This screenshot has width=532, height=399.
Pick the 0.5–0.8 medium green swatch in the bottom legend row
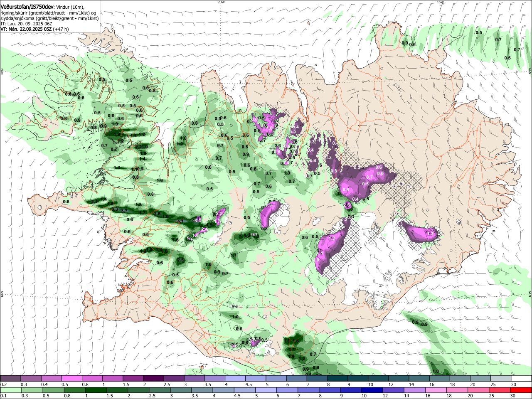pos(53,390)
